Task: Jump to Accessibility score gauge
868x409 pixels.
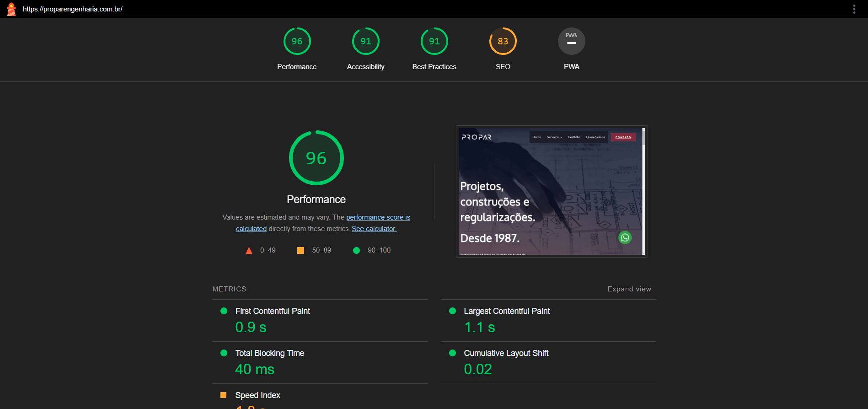Action: [365, 42]
